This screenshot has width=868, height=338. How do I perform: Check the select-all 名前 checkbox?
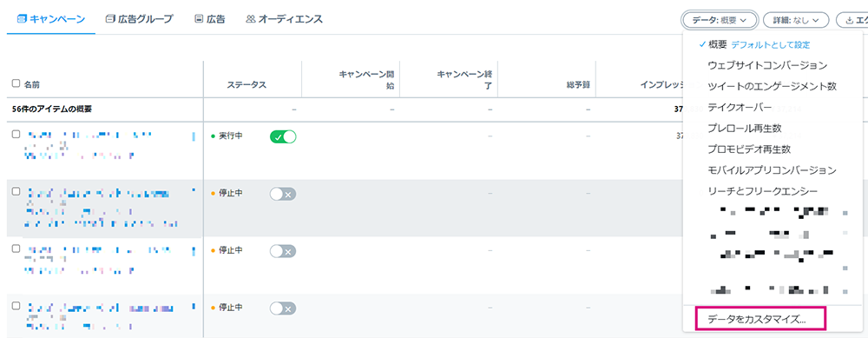point(16,83)
